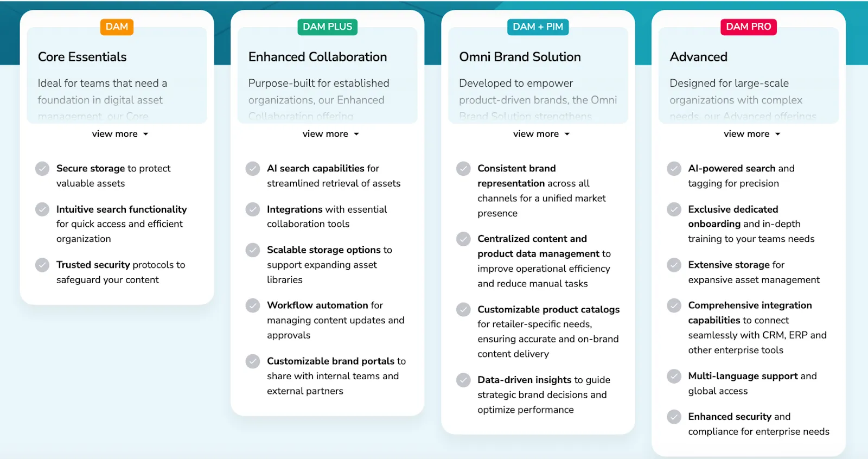This screenshot has height=459, width=868.
Task: Select the checkmark next to Data-driven insights
Action: [x=463, y=380]
